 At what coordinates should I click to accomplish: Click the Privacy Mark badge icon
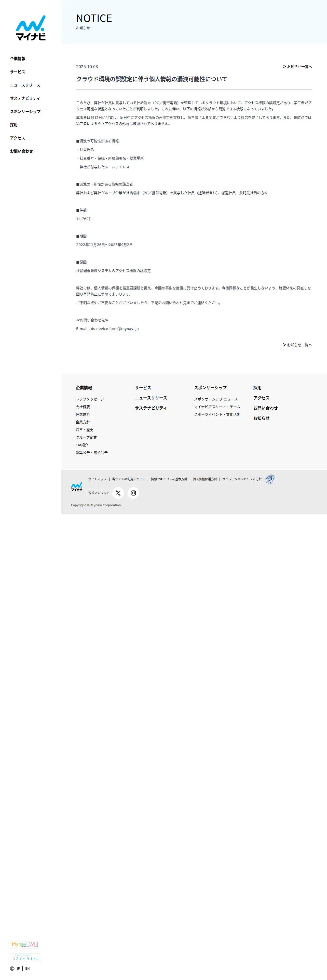pyautogui.click(x=269, y=479)
